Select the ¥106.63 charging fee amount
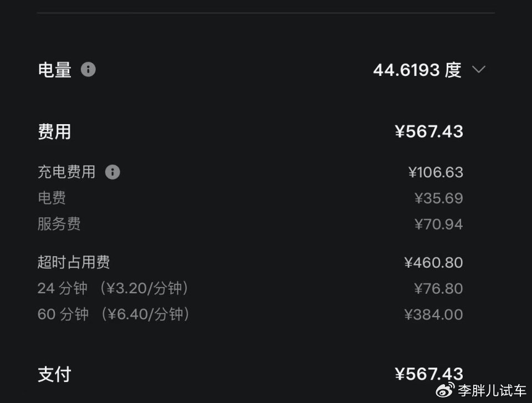Viewport: 532px width, 403px height. point(436,172)
